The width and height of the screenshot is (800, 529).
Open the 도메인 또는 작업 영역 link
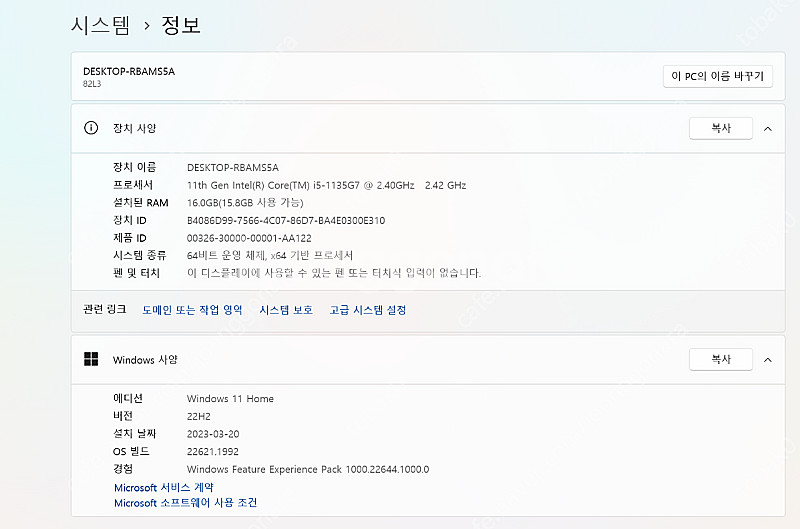pyautogui.click(x=192, y=310)
